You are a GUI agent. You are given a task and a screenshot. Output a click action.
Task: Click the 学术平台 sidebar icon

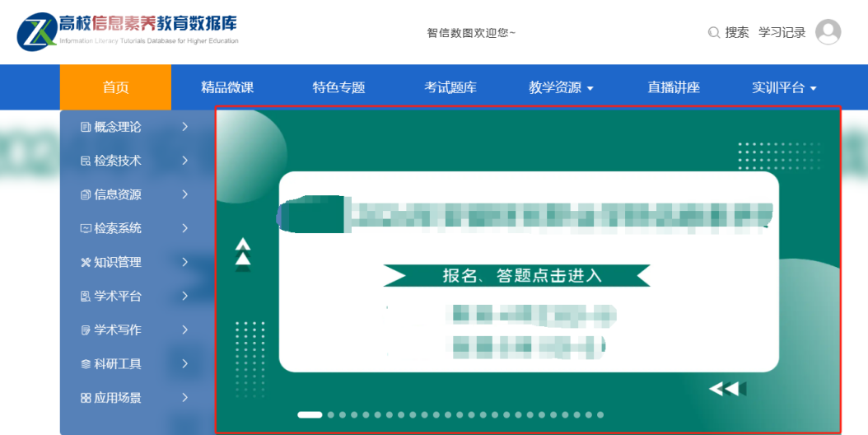coord(86,296)
